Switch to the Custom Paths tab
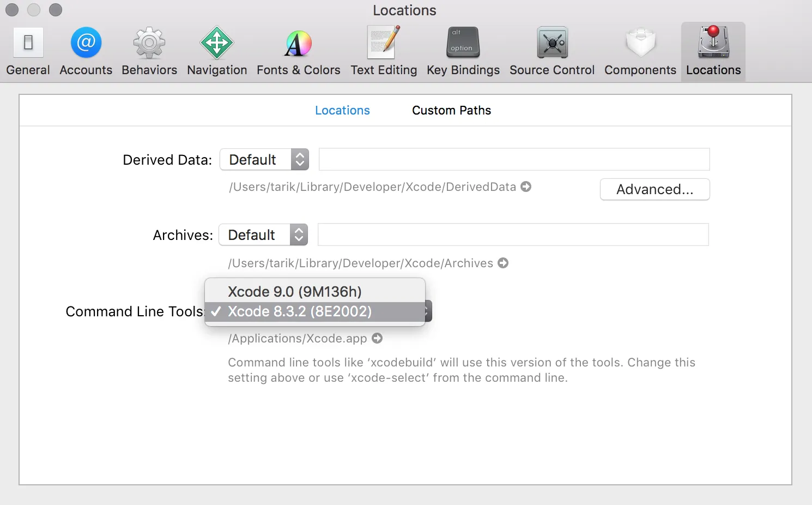 (x=451, y=110)
